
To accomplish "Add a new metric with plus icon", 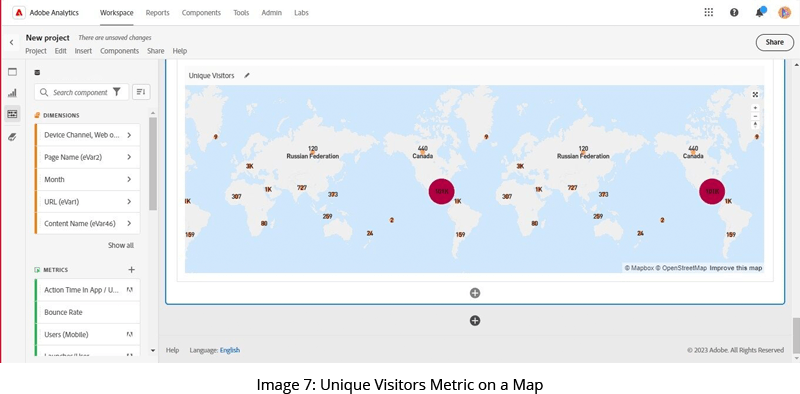I will [x=131, y=269].
